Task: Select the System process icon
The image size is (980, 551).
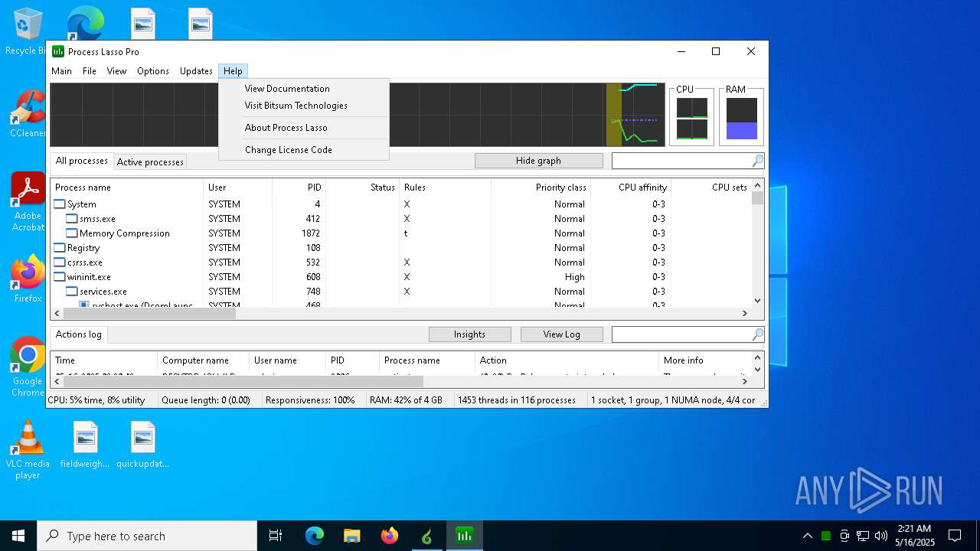Action: 60,204
